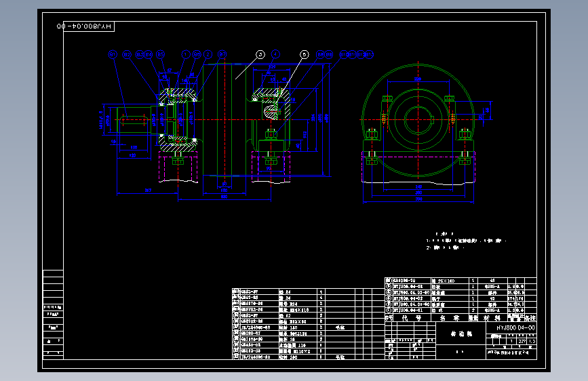588x381 pixels.
Task: Click the HYJ800 04-00 drawing number in title block
Action: pyautogui.click(x=515, y=327)
